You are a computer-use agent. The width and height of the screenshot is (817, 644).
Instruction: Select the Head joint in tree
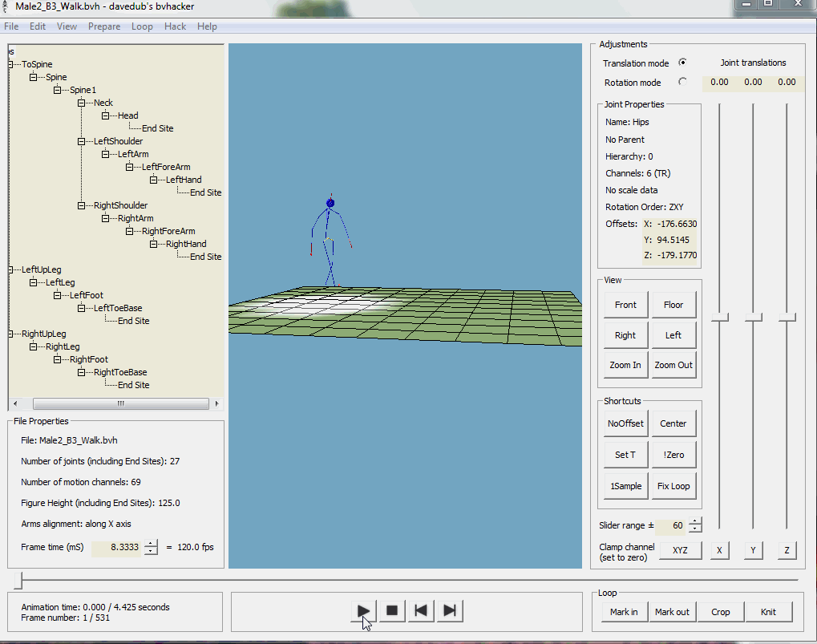(x=128, y=115)
